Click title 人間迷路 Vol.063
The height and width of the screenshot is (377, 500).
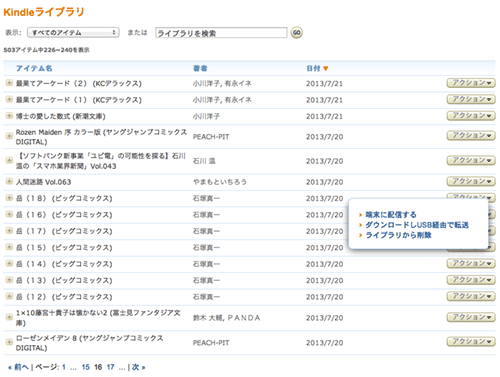(43, 182)
